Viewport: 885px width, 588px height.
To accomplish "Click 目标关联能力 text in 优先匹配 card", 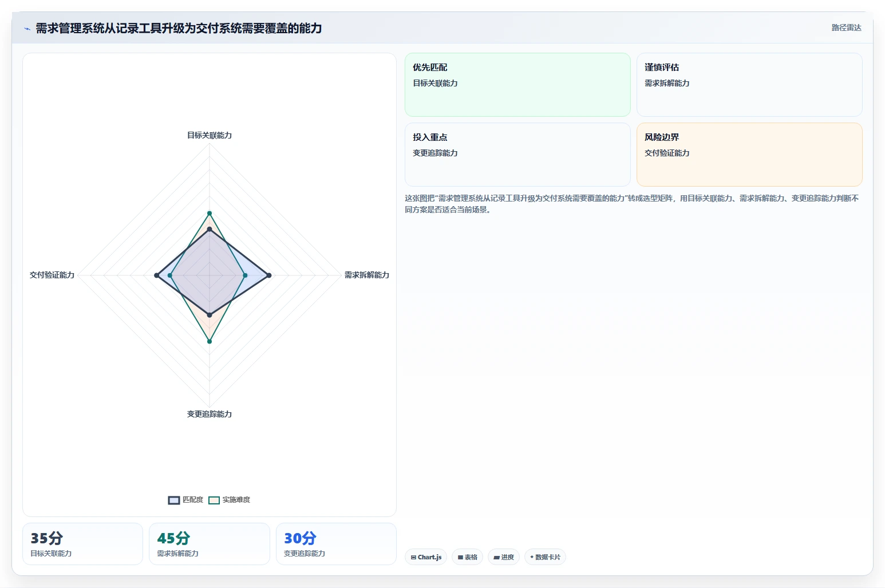I will pyautogui.click(x=435, y=84).
